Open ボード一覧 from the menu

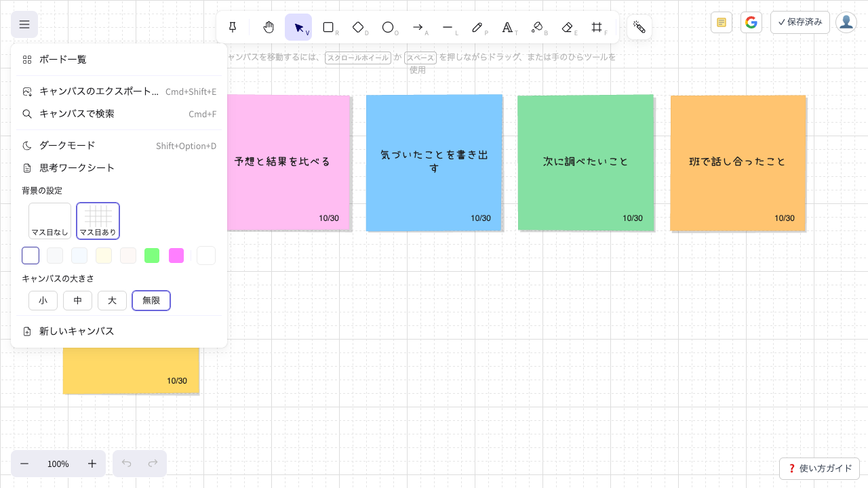[119, 60]
